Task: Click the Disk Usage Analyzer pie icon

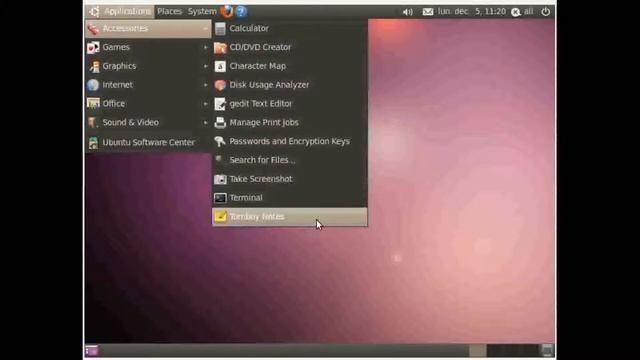Action: coord(220,85)
